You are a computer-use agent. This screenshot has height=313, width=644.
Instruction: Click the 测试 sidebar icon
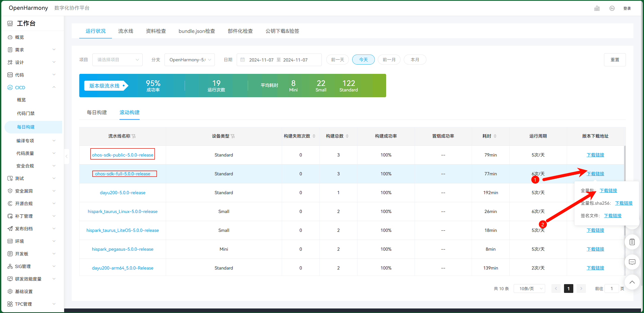(x=10, y=178)
